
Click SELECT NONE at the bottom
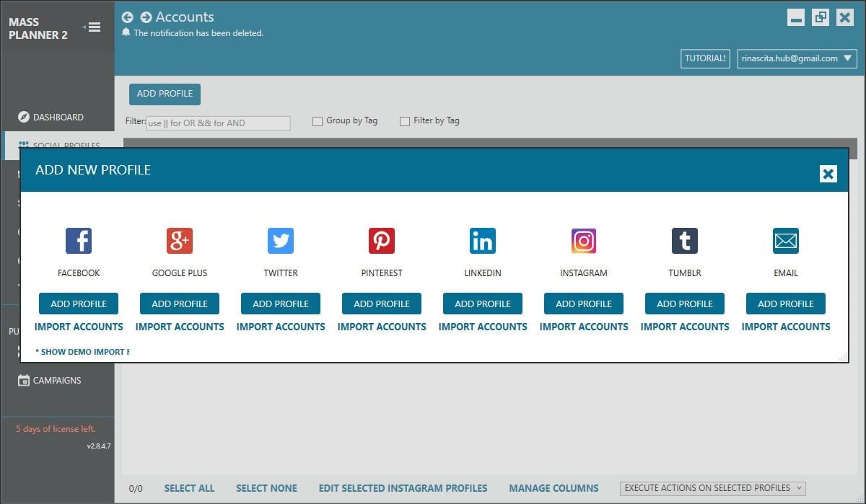[x=266, y=488]
